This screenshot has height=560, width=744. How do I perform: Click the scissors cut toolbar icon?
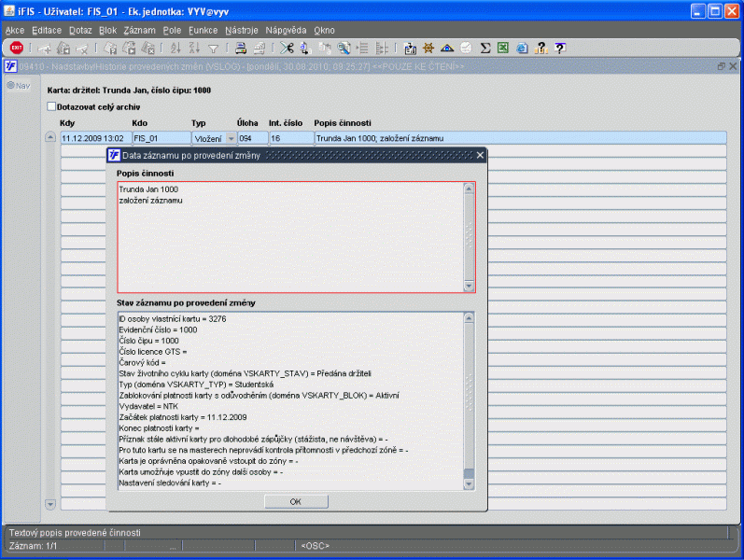click(286, 48)
